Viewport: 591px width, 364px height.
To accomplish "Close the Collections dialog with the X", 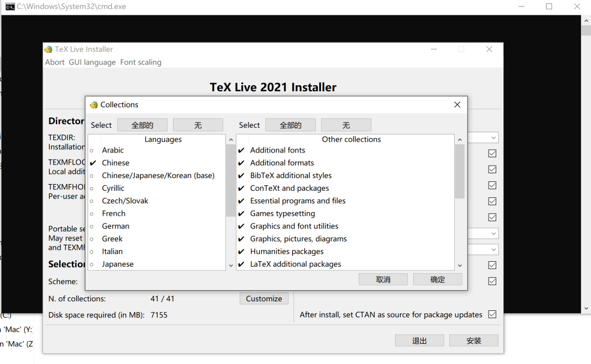I will point(457,104).
